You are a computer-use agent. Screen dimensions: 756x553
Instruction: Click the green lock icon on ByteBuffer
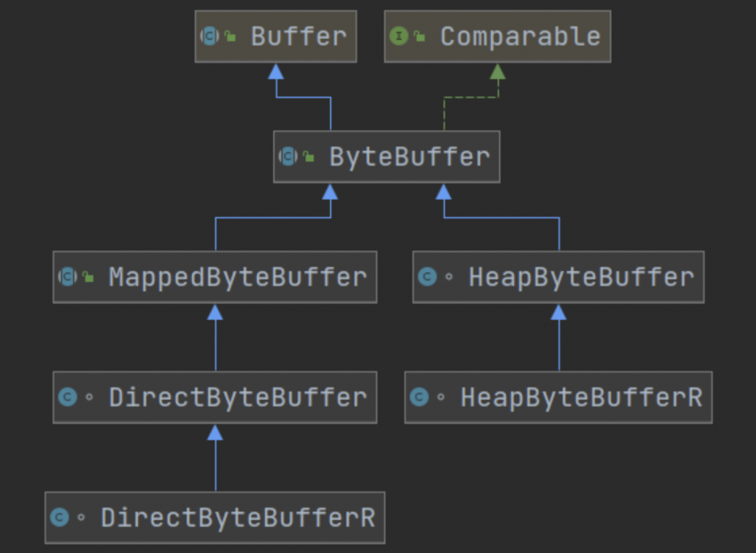pyautogui.click(x=309, y=157)
